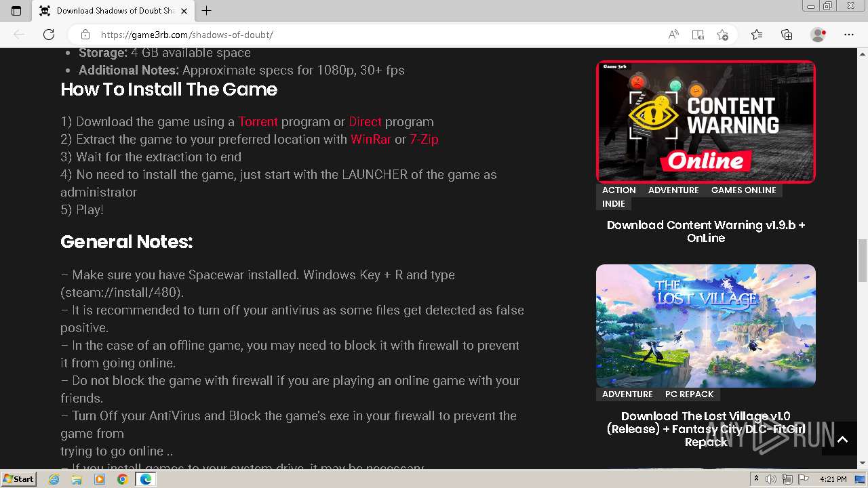Open The Lost Village thumbnail

pyautogui.click(x=706, y=326)
